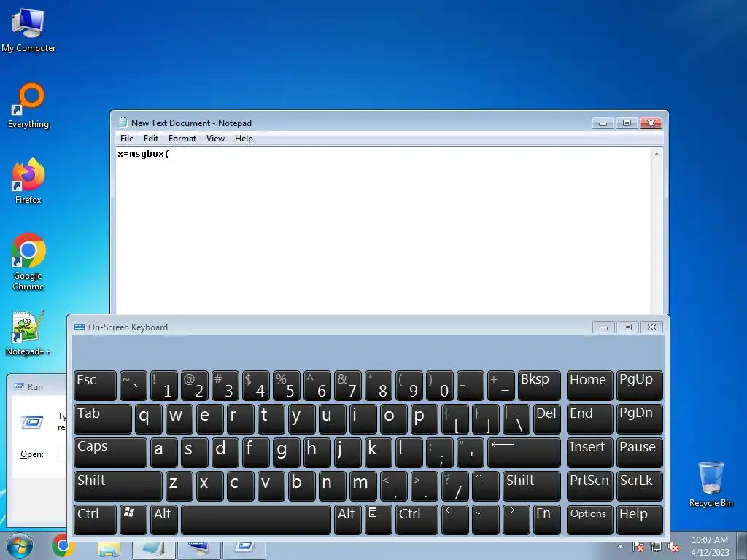The height and width of the screenshot is (560, 747).
Task: Click the context menu key on keyboard
Action: pos(377,519)
